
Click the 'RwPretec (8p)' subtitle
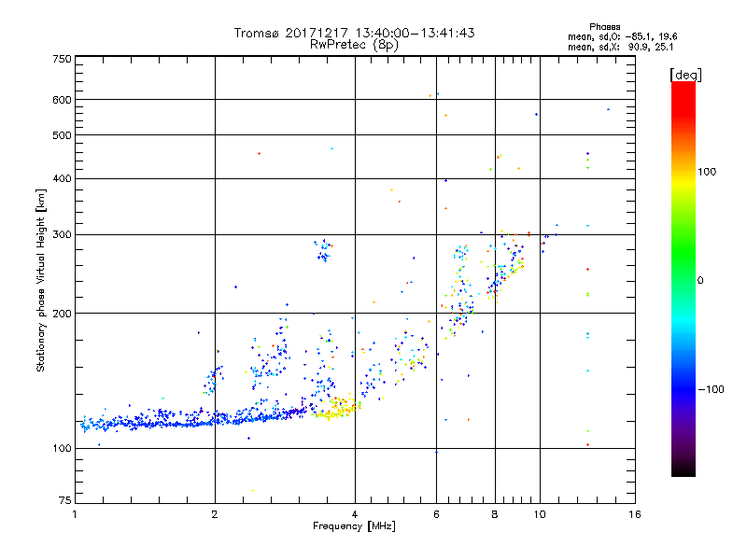coord(354,45)
